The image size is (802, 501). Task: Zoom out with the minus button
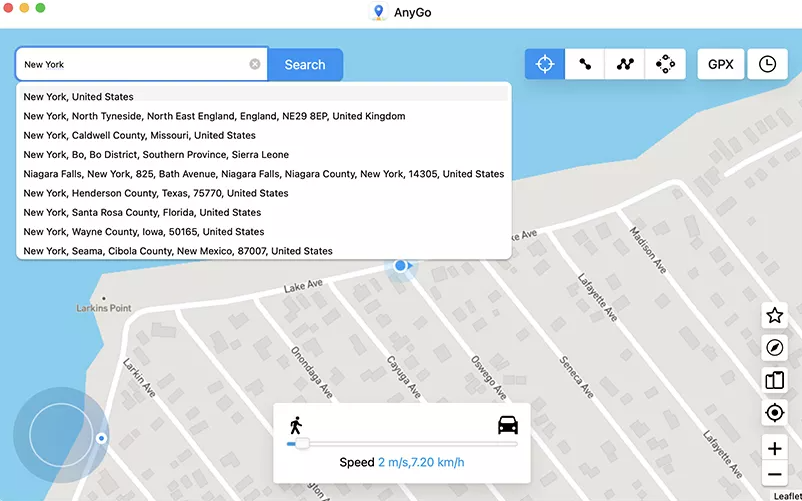tap(774, 474)
